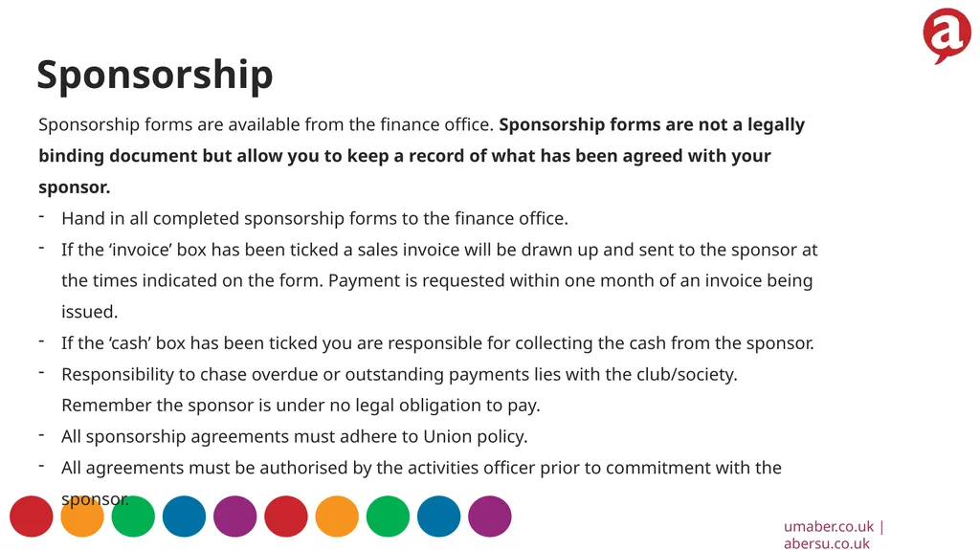Click the bullet about the 'cash' box
This screenshot has height=550, width=980.
pyautogui.click(x=437, y=343)
